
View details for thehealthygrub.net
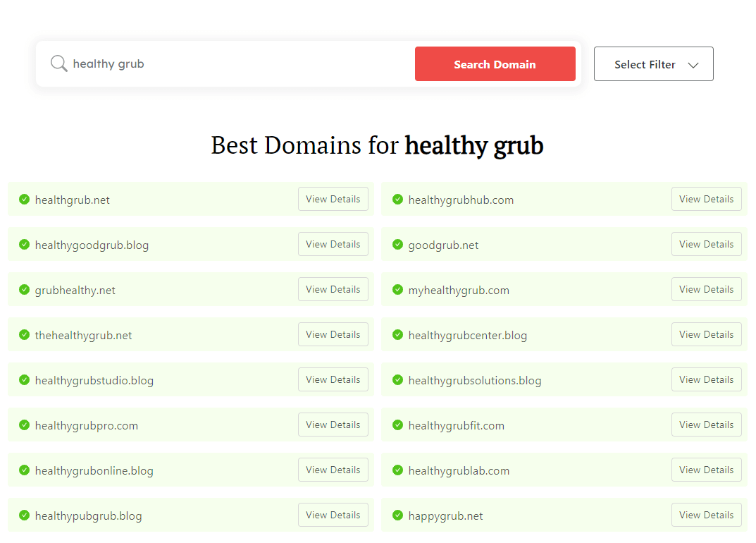point(333,334)
